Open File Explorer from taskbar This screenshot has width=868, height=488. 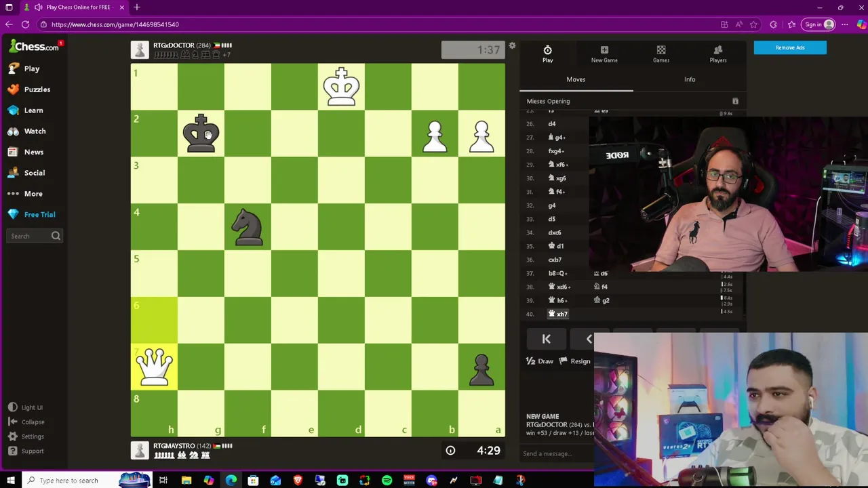tap(186, 481)
